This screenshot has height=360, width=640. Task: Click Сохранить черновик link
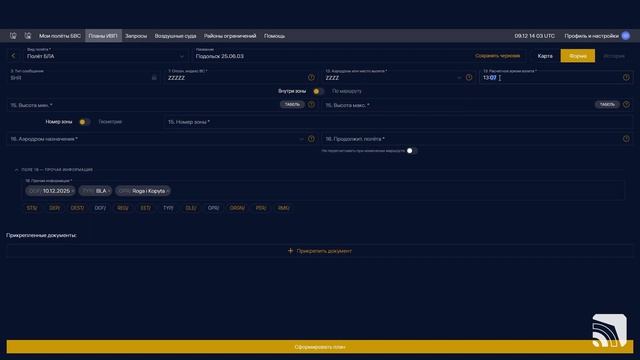click(498, 56)
